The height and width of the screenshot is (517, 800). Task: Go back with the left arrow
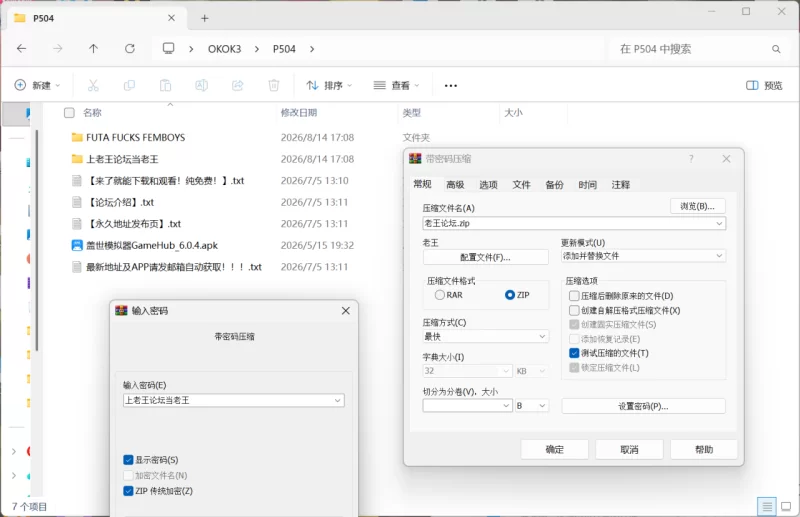point(21,48)
